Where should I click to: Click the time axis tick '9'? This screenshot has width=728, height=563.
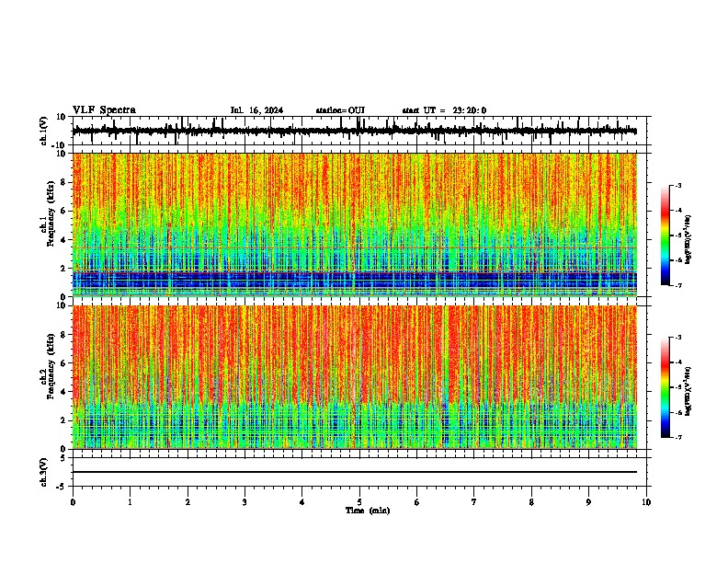[588, 502]
